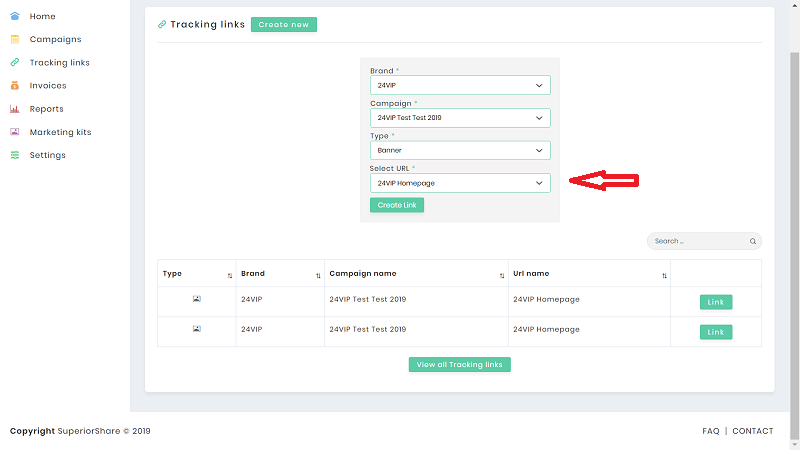Open Invoices in sidebar menu

click(48, 86)
